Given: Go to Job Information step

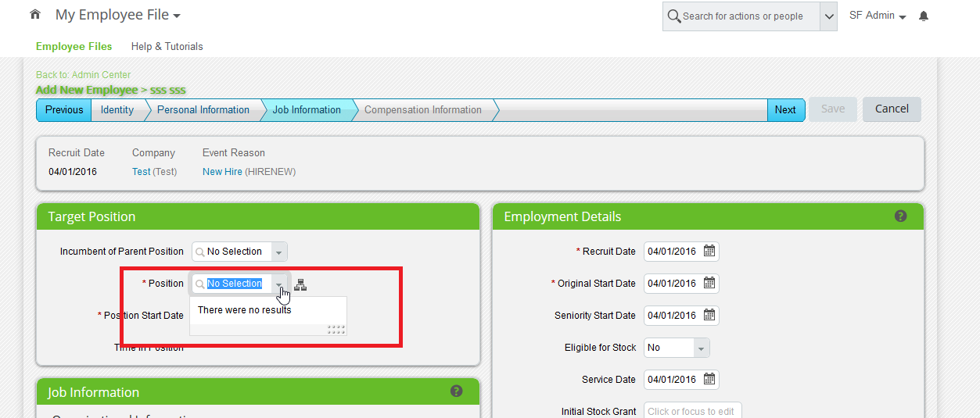Looking at the screenshot, I should point(307,110).
